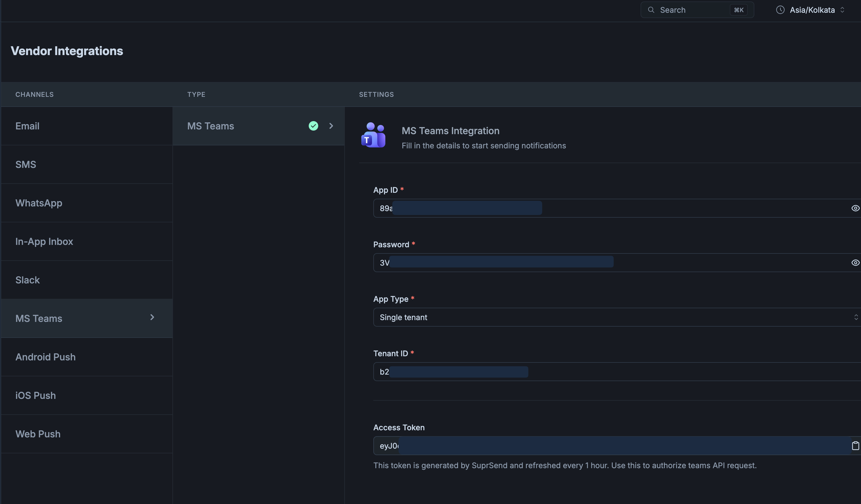Click the clock icon beside Asia/Kolkata

click(780, 10)
